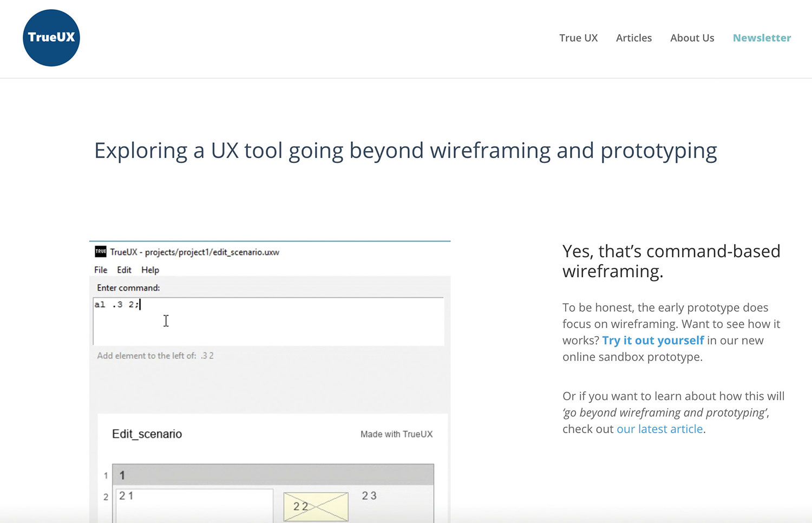The image size is (812, 523).
Task: Click the 'Try it out yourself' link
Action: [x=652, y=341]
